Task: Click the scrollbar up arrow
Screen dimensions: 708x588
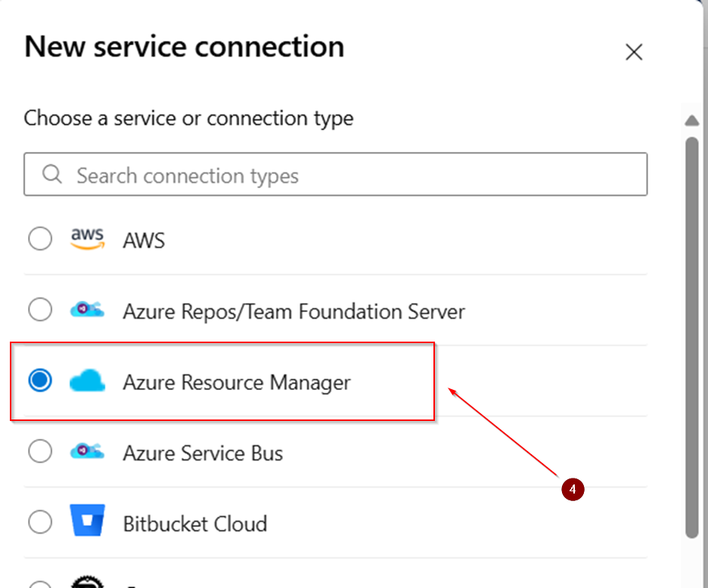Action: [692, 120]
